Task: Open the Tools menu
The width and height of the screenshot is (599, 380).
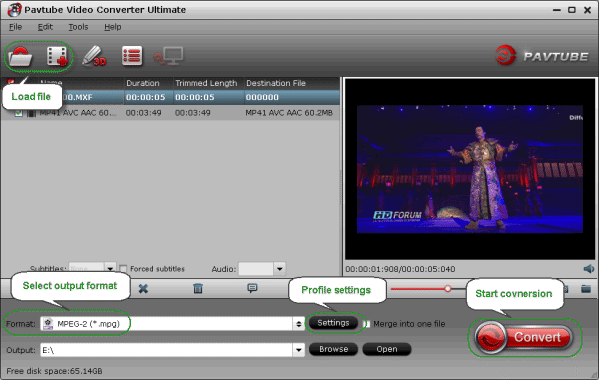Action: pos(78,27)
